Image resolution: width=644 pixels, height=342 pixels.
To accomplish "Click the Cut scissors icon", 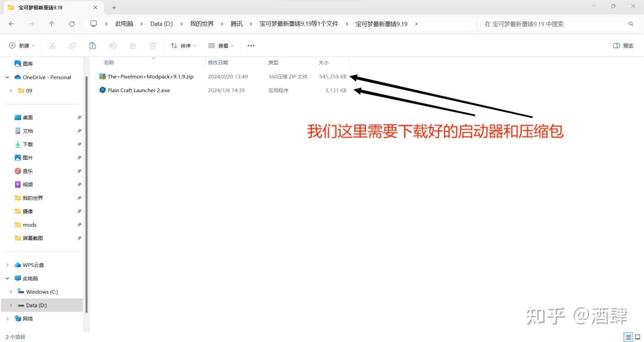I will point(52,46).
